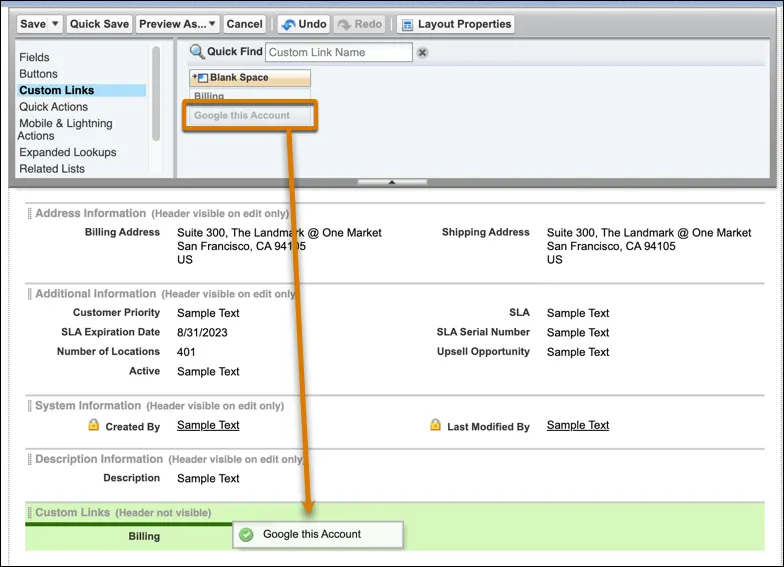Image resolution: width=784 pixels, height=567 pixels.
Task: Open the Last Modified By Sample Text link
Action: tap(578, 426)
